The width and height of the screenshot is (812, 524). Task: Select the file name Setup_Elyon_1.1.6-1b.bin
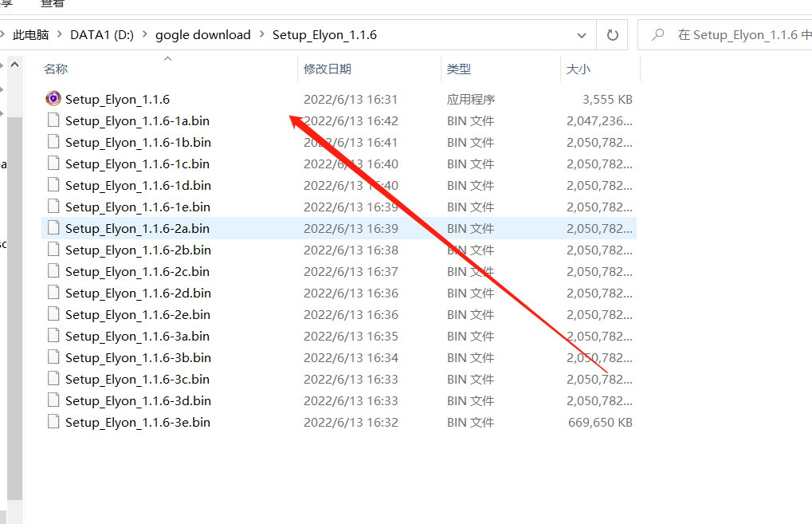139,143
